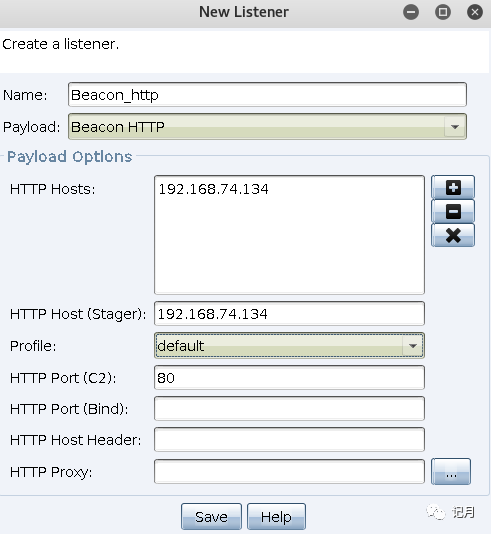Focus the HTTP Proxy text field
This screenshot has width=491, height=534.
[x=289, y=472]
